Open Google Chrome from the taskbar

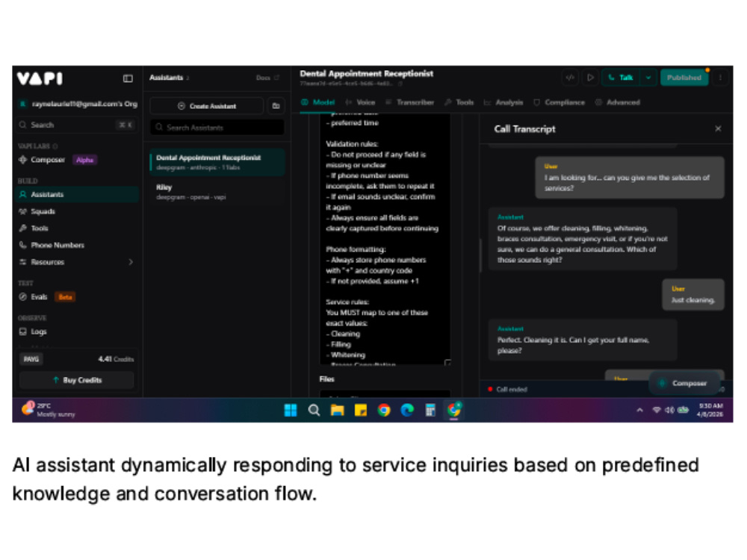click(x=384, y=410)
